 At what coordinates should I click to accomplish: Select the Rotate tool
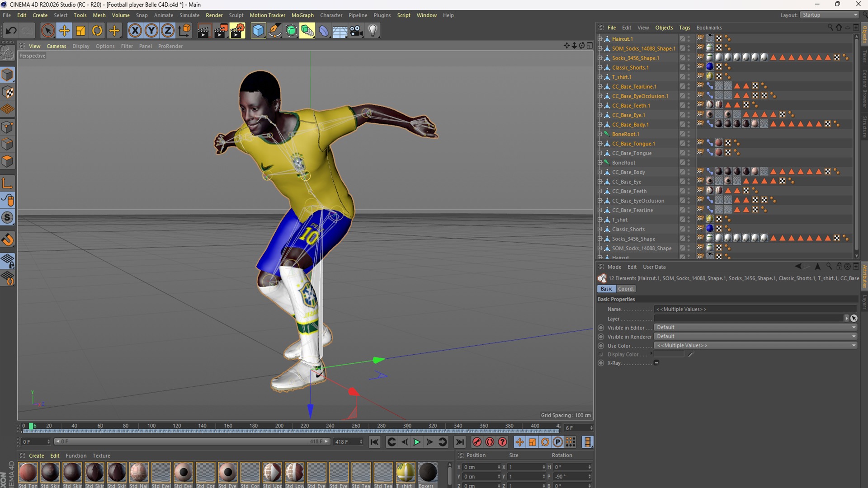(x=97, y=31)
